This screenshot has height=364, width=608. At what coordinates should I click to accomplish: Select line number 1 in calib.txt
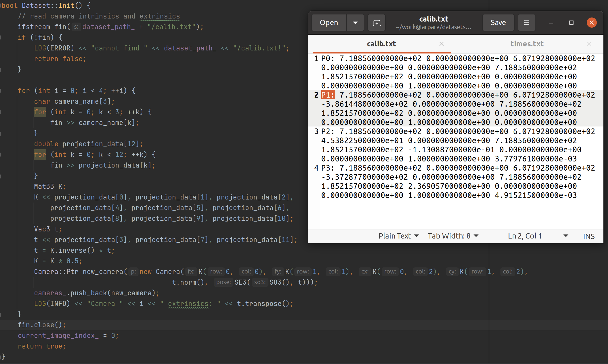tap(315, 58)
